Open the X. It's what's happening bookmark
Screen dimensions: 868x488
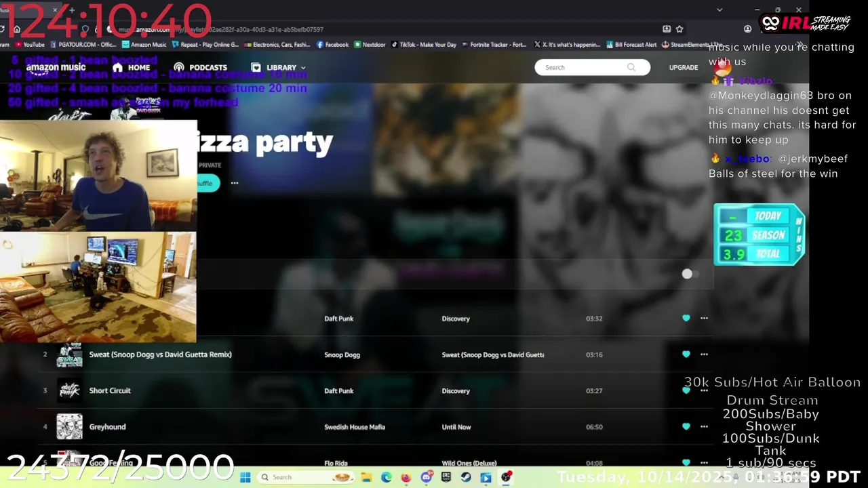(567, 45)
